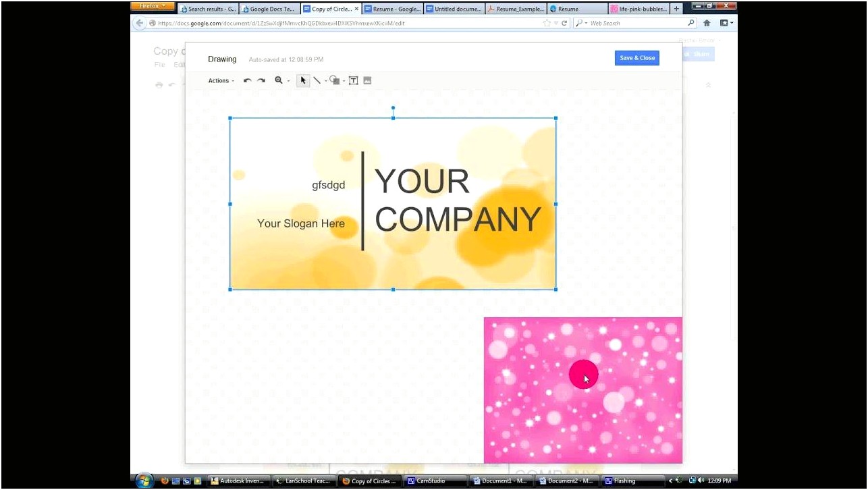Click the pink bubbles image

583,390
